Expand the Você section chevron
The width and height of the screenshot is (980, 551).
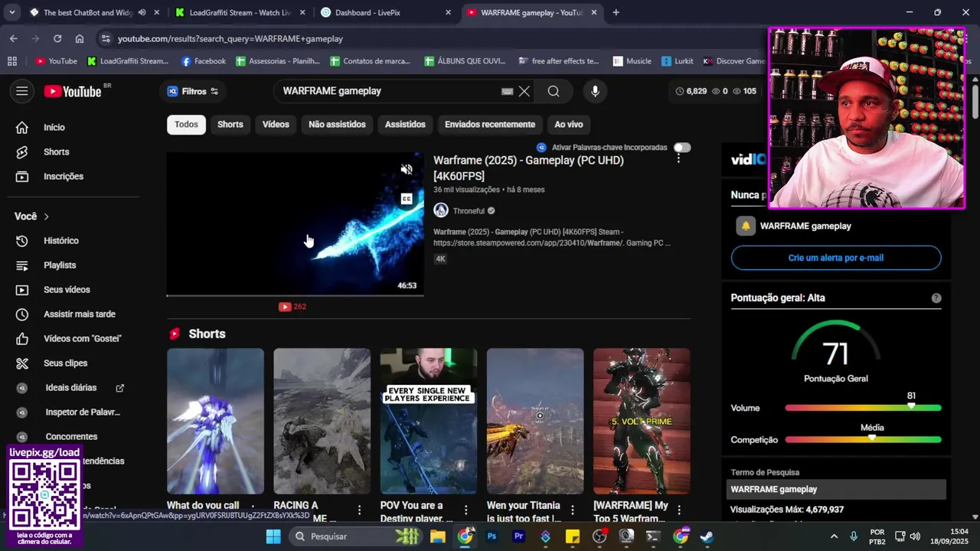(x=46, y=217)
